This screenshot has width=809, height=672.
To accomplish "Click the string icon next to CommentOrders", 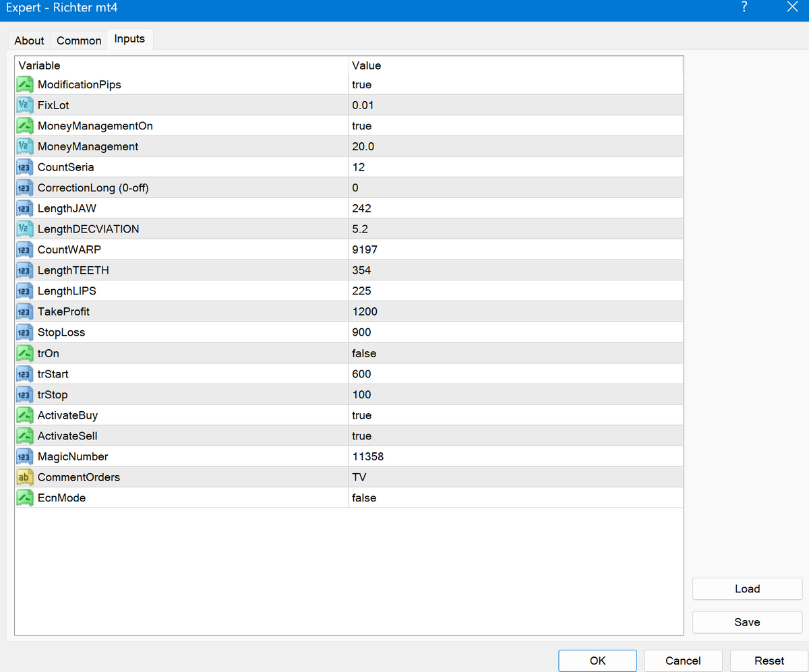I will [25, 477].
